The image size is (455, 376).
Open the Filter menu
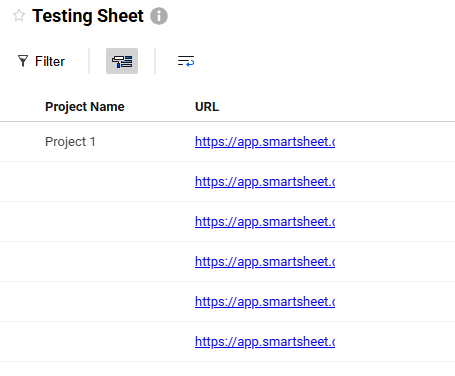click(41, 61)
